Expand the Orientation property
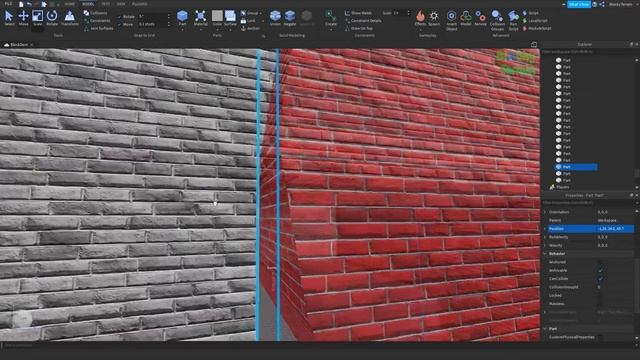The width and height of the screenshot is (640, 360). 545,212
